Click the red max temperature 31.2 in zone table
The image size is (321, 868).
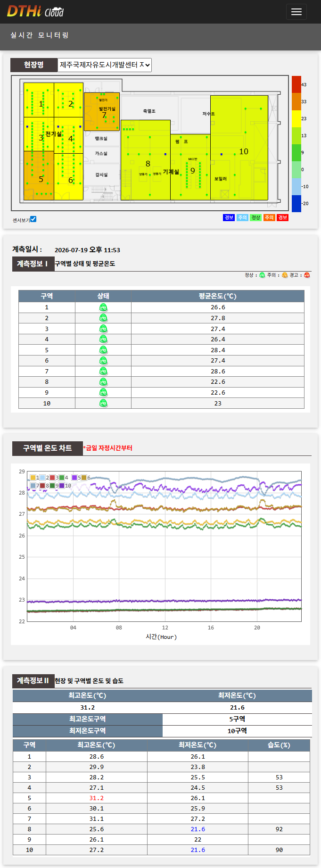[x=97, y=798]
